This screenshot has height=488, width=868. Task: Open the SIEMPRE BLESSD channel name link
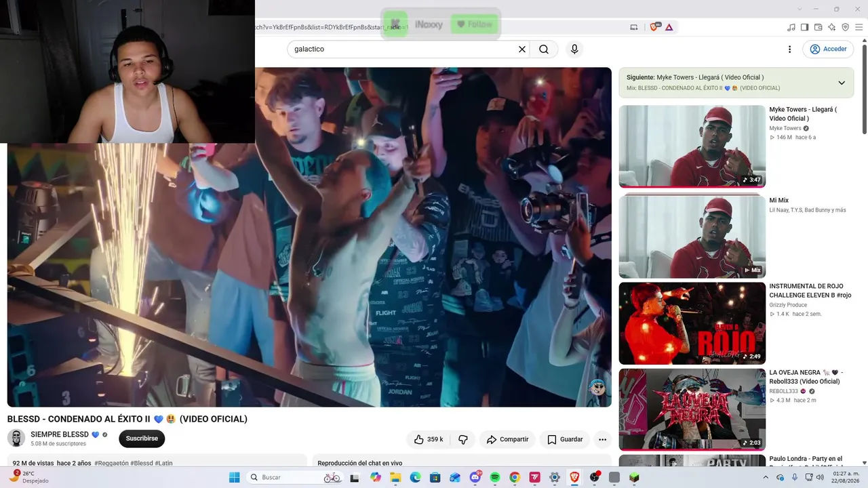(60, 434)
